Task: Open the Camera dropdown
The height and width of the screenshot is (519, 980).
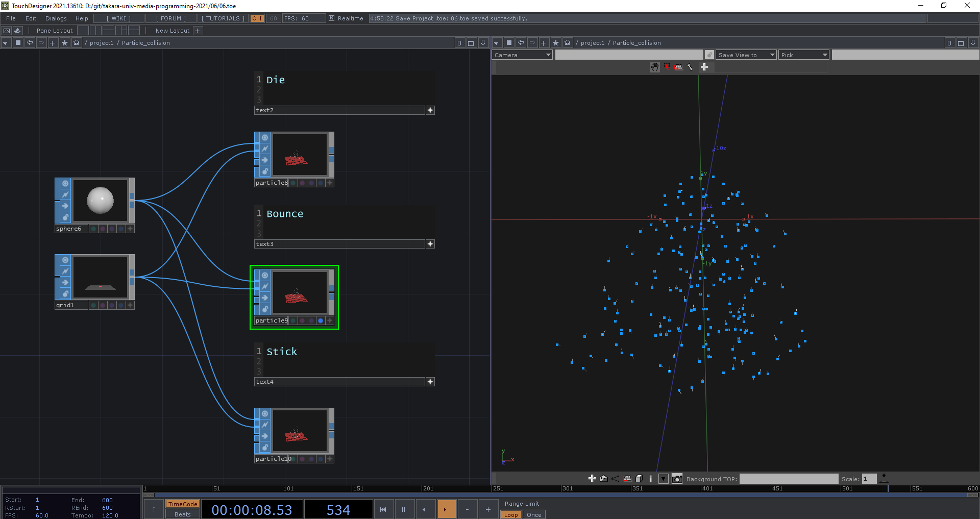Action: pos(522,55)
